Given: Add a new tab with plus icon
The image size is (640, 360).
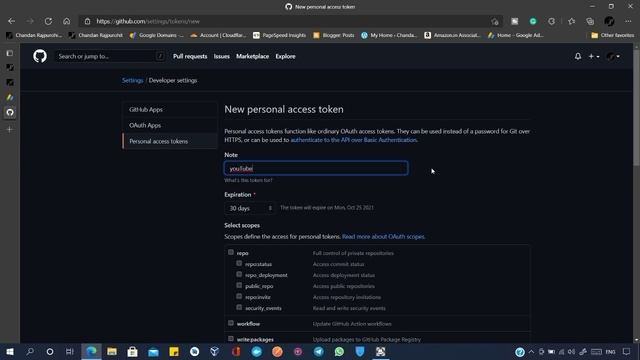Looking at the screenshot, I should (x=10, y=129).
